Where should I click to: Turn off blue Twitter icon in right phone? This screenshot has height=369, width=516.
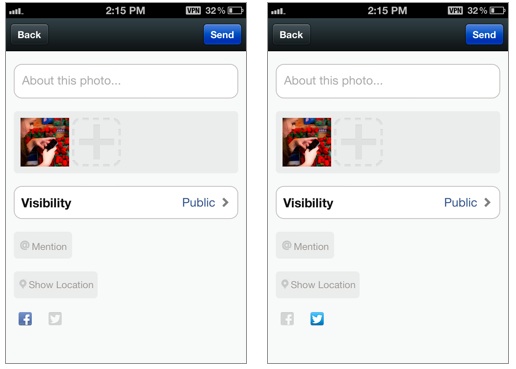coord(317,319)
